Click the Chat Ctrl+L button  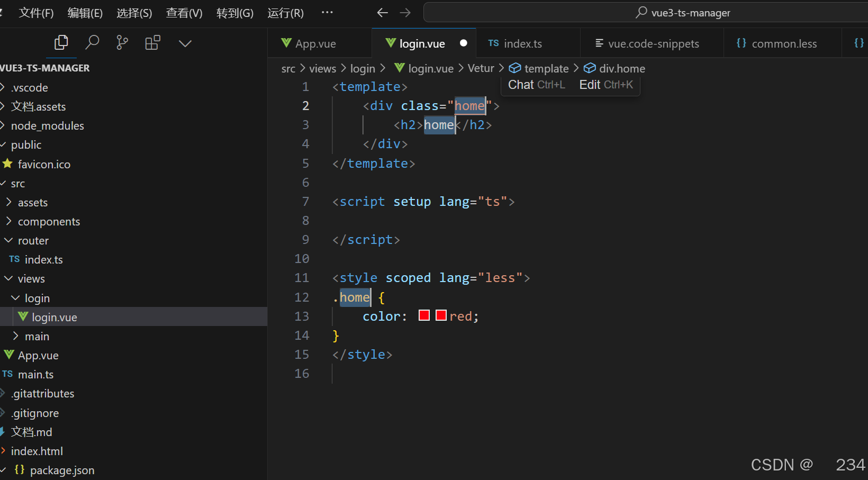(x=536, y=84)
